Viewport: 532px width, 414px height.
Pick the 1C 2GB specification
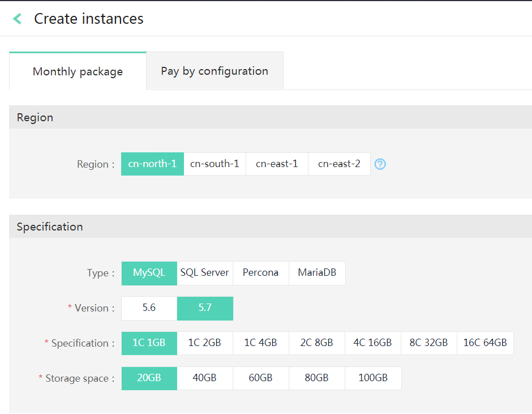[205, 343]
